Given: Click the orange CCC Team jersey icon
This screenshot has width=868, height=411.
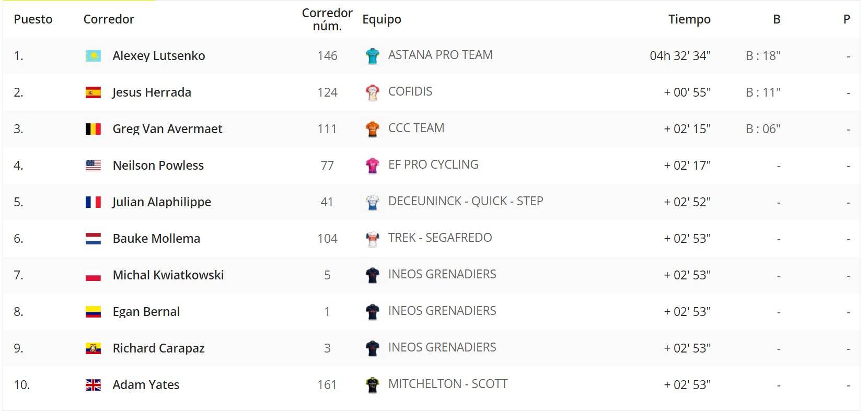Looking at the screenshot, I should point(372,128).
